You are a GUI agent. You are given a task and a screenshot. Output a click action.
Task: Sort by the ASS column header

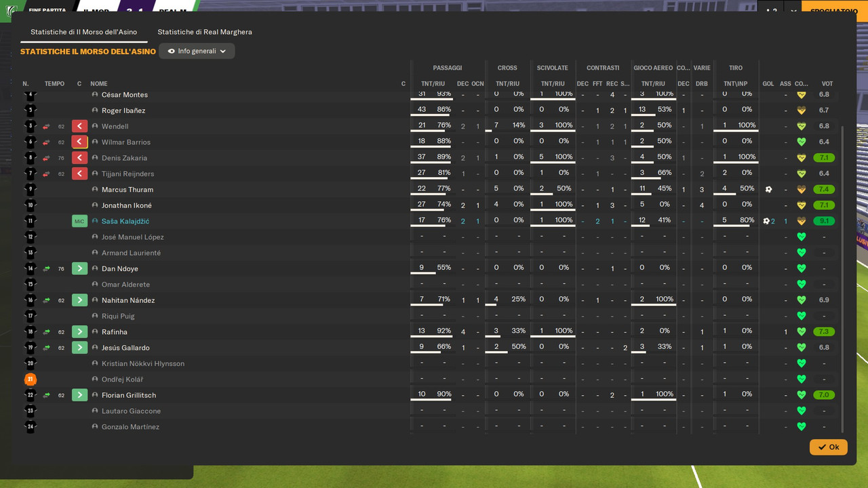click(x=785, y=84)
